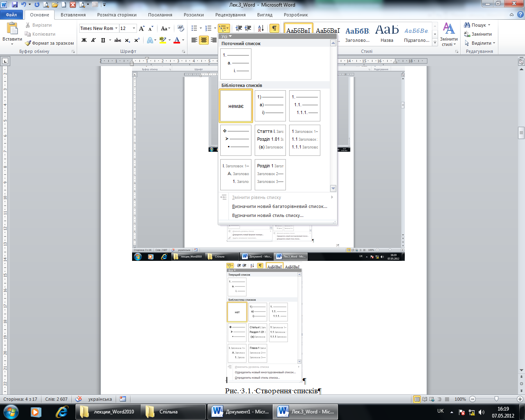Toggle Center alignment button
This screenshot has width=525, height=420.
coord(204,40)
